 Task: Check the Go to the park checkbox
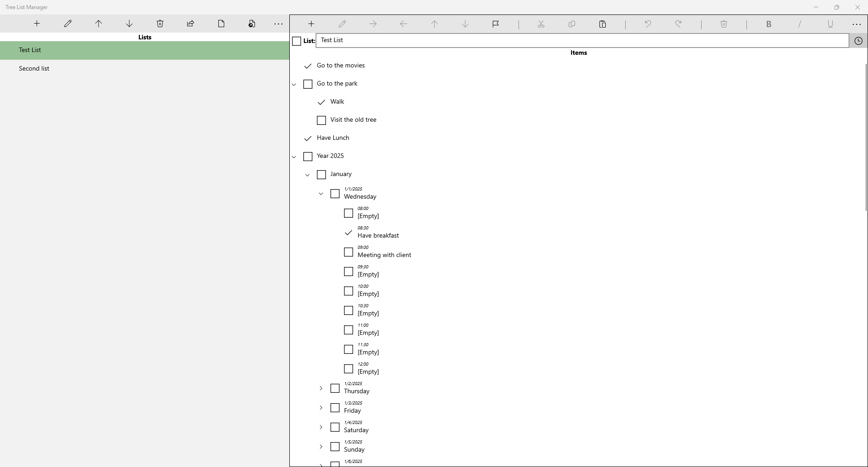(x=308, y=84)
